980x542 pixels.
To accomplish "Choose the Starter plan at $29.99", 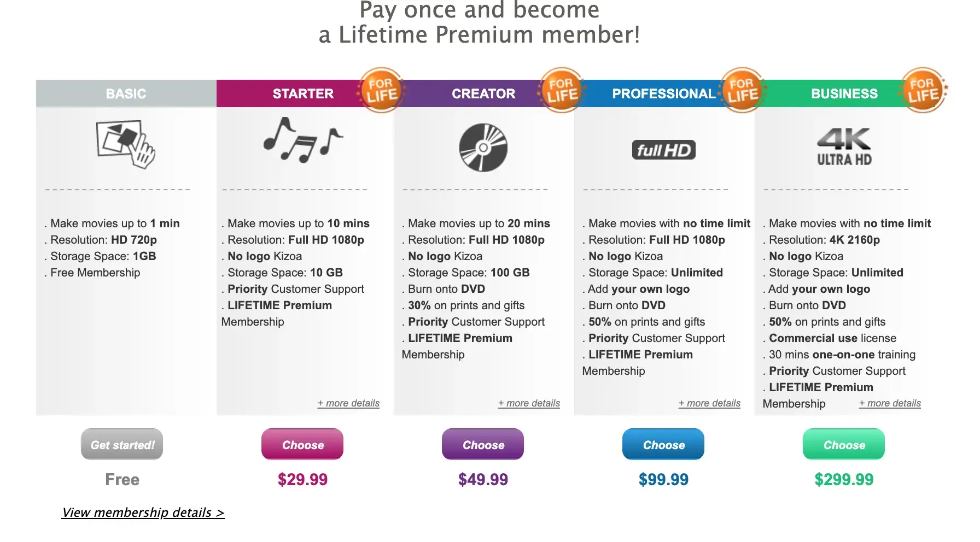I will pyautogui.click(x=302, y=444).
